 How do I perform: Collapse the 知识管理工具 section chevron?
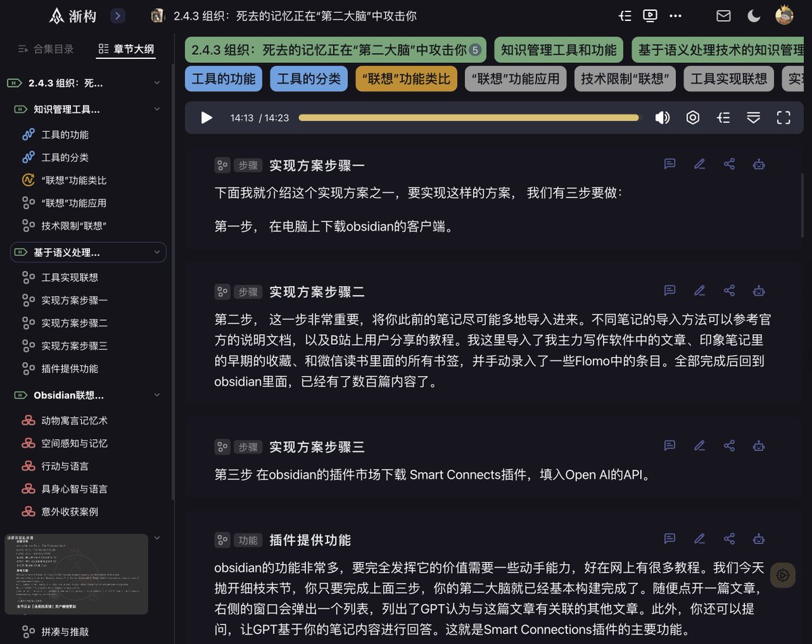157,109
